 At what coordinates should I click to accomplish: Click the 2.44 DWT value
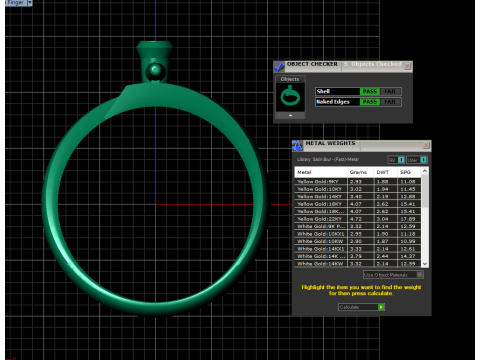click(382, 256)
